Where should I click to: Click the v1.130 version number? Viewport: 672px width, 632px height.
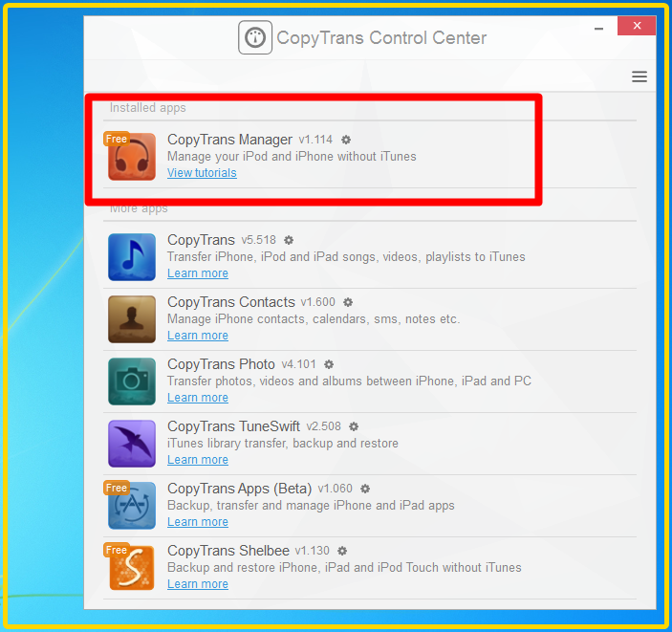coord(312,551)
